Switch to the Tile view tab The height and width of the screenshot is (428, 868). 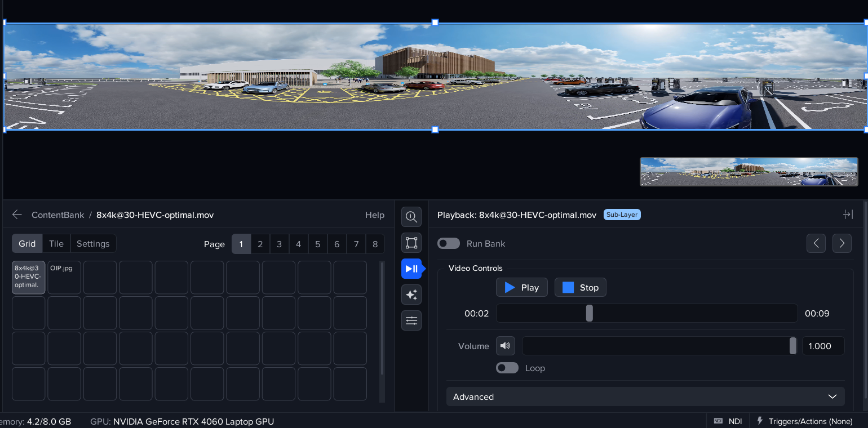click(x=56, y=243)
